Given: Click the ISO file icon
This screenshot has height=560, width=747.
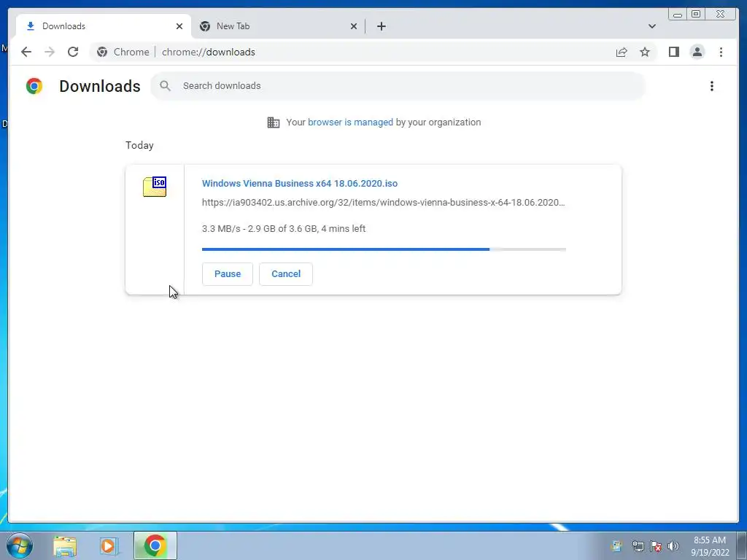Looking at the screenshot, I should pyautogui.click(x=155, y=186).
